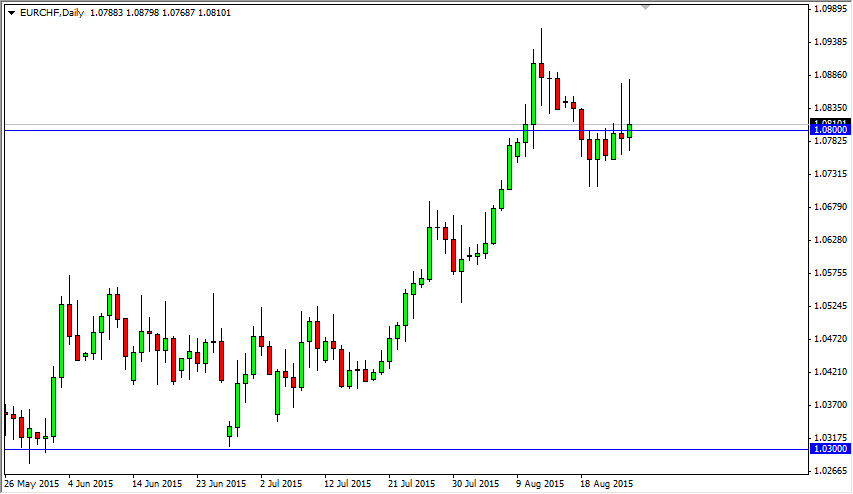Click the 1.09895 price scale label
Image resolution: width=853 pixels, height=494 pixels.
[831, 9]
